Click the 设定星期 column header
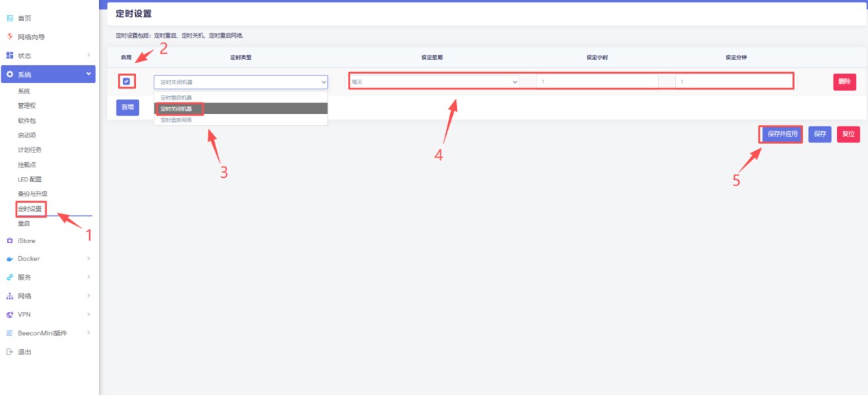Image resolution: width=868 pixels, height=395 pixels. click(x=432, y=57)
